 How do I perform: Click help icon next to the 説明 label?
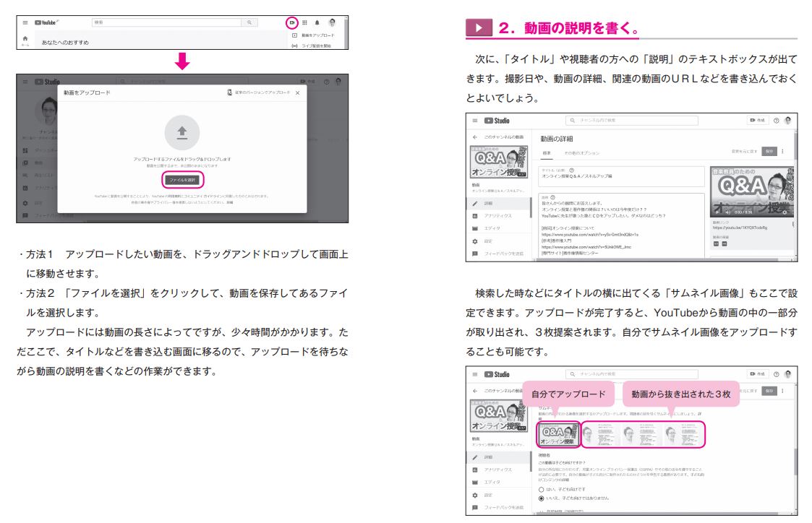tap(552, 197)
